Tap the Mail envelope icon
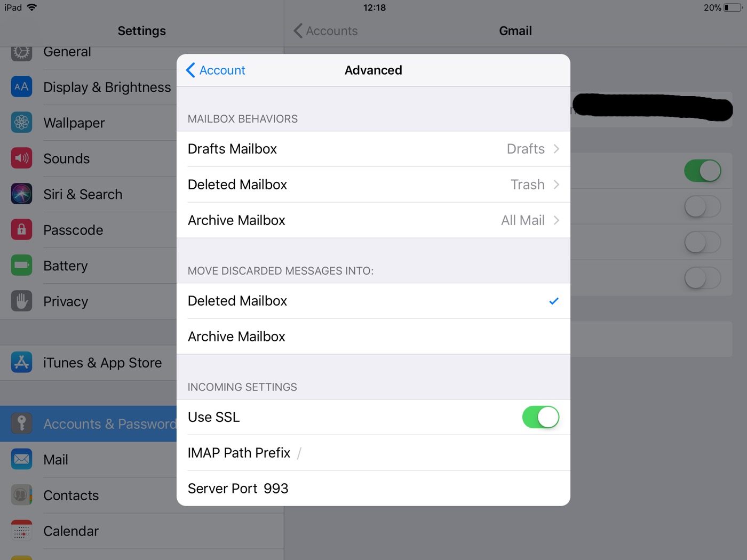The height and width of the screenshot is (560, 747). click(21, 460)
